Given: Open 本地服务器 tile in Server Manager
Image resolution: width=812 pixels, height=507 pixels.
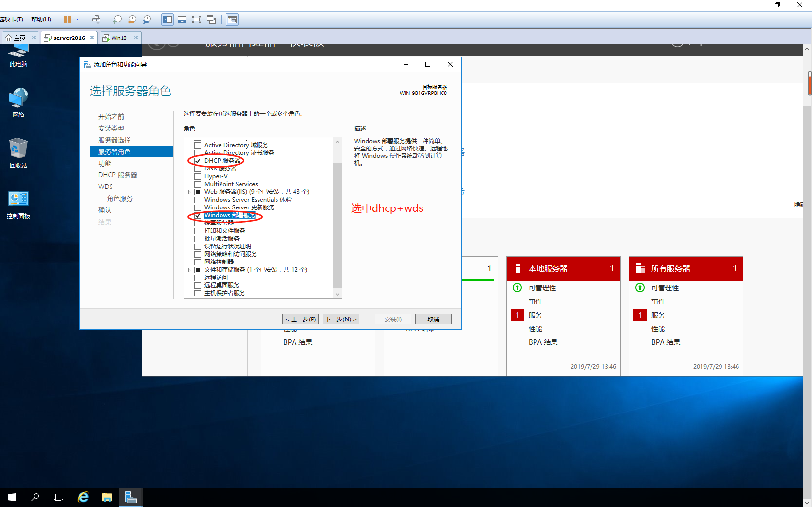Looking at the screenshot, I should coord(563,269).
